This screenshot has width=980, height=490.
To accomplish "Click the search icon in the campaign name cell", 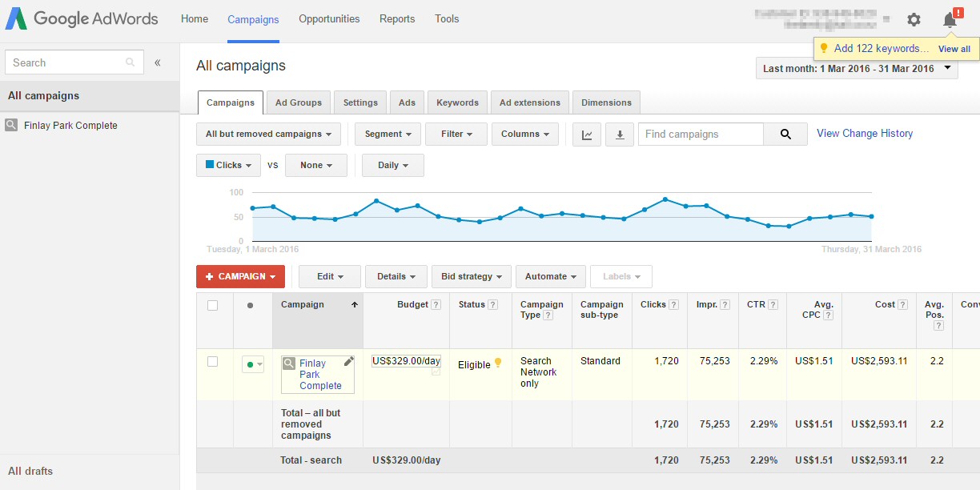I will tap(289, 363).
